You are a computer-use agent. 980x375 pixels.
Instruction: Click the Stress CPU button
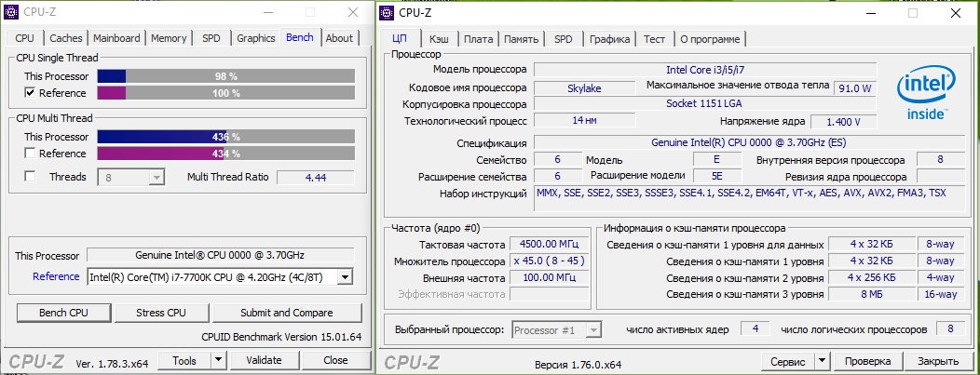161,313
